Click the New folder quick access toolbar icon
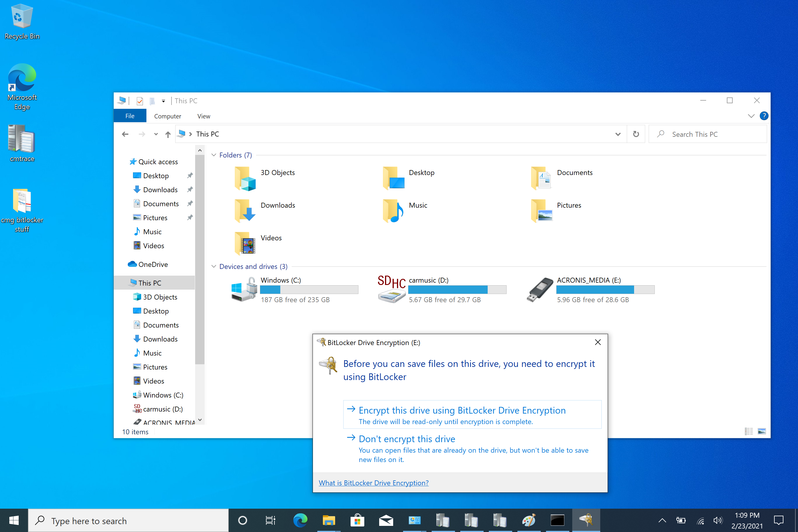This screenshot has height=532, width=798. 152,101
